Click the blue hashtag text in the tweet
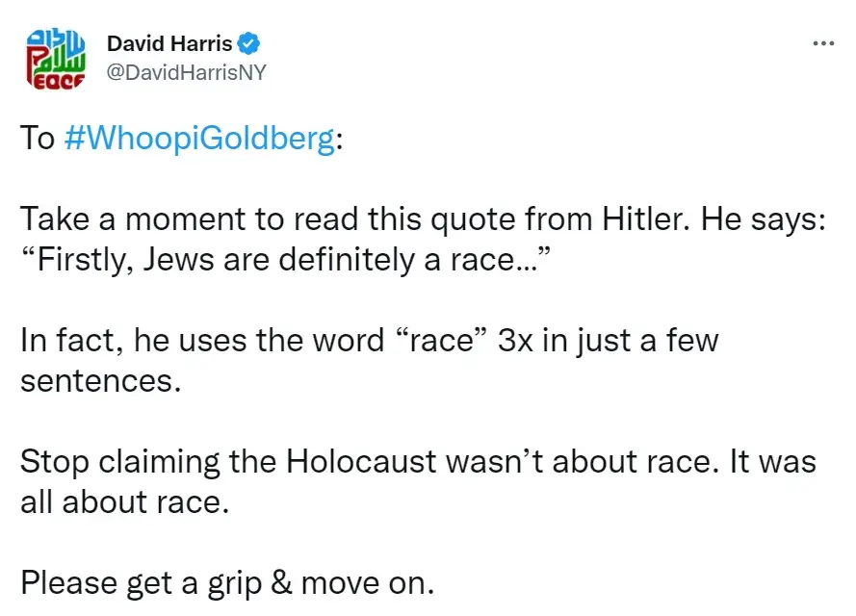Image resolution: width=856 pixels, height=616 pixels. [x=199, y=138]
